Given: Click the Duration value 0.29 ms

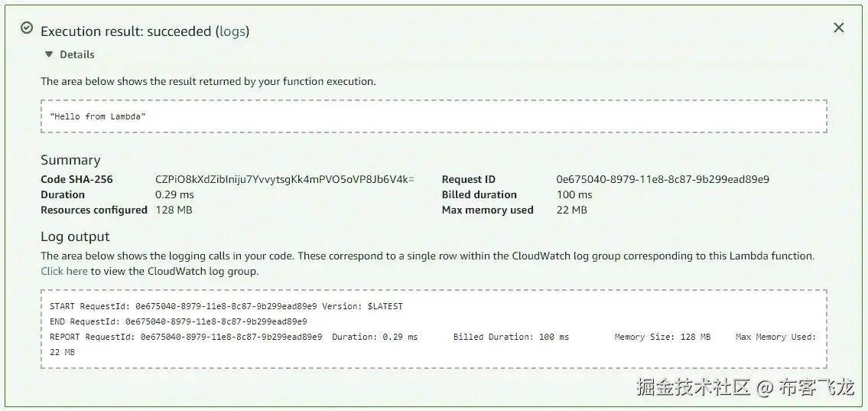Looking at the screenshot, I should [174, 194].
